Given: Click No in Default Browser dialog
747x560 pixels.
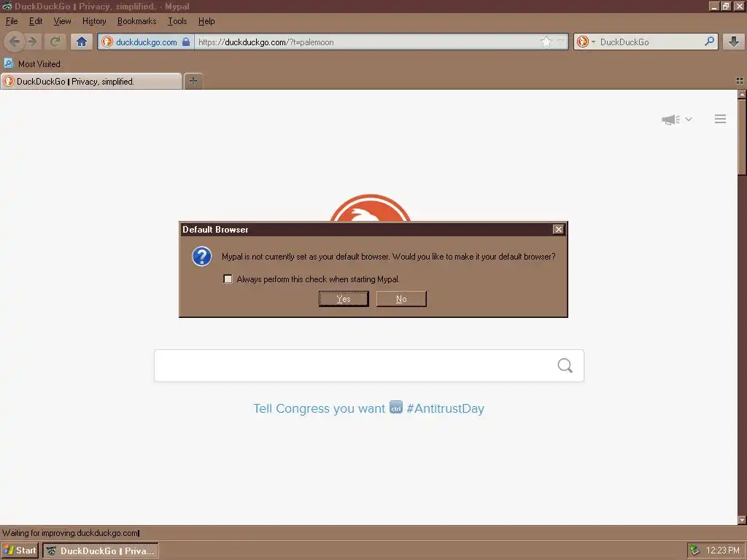Looking at the screenshot, I should 401,298.
